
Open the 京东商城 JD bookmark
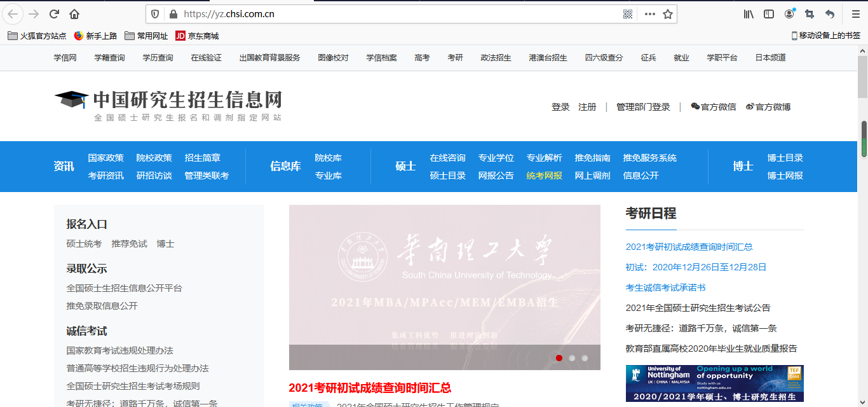pos(197,36)
